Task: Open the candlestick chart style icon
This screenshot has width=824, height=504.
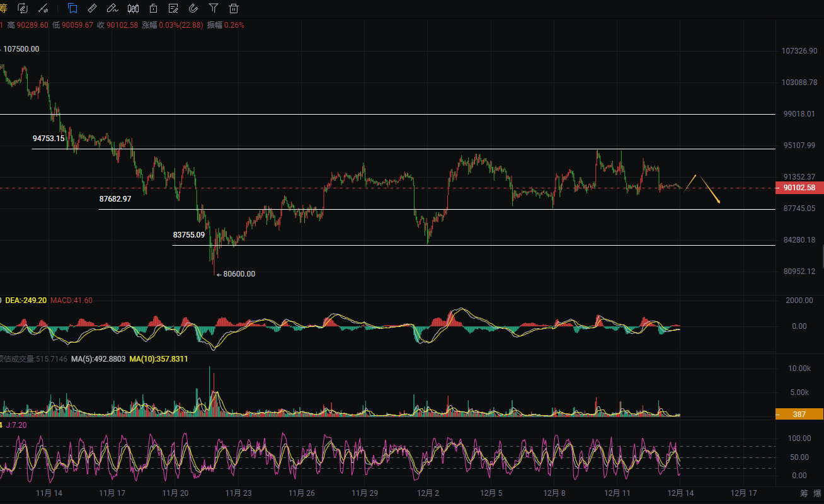Action: [133, 8]
